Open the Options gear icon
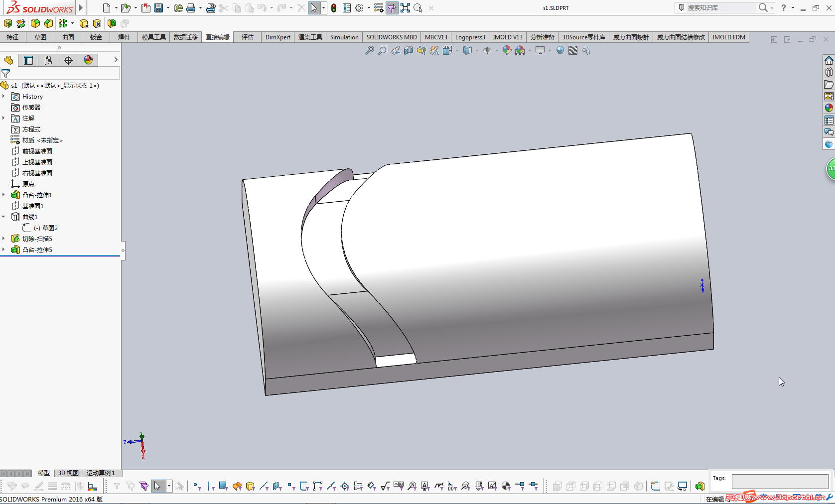Image resolution: width=835 pixels, height=504 pixels. click(x=359, y=8)
